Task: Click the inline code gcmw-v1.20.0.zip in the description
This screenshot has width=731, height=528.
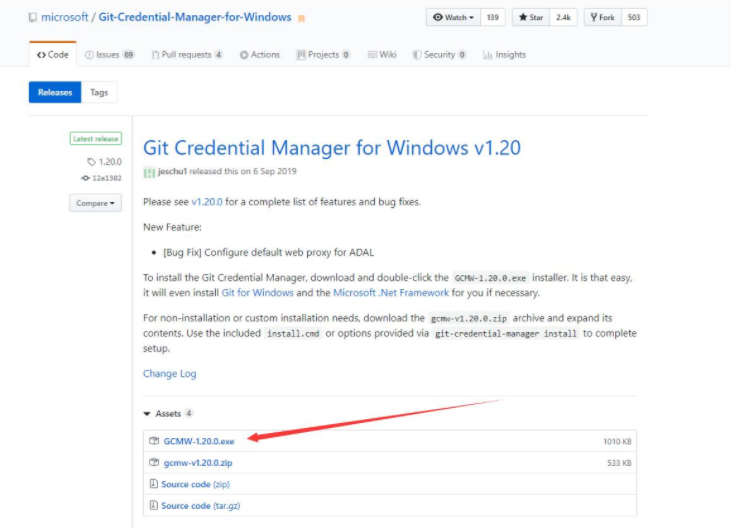Action: coord(469,318)
